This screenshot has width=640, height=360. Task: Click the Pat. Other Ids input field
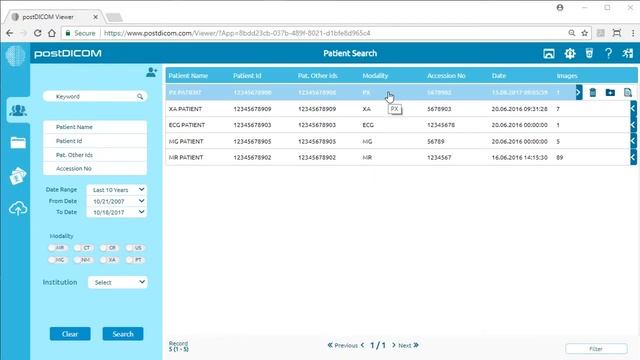95,155
